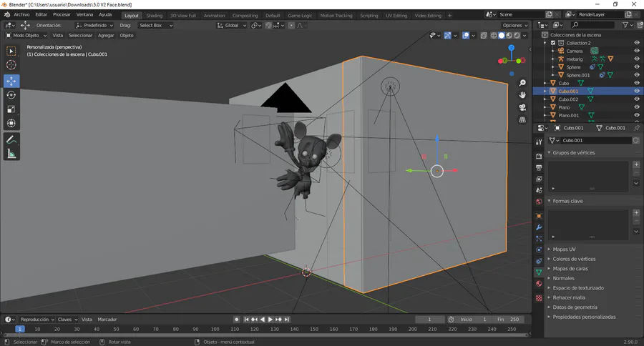This screenshot has height=346, width=644.
Task: Open the Physics properties tab
Action: pyautogui.click(x=539, y=249)
